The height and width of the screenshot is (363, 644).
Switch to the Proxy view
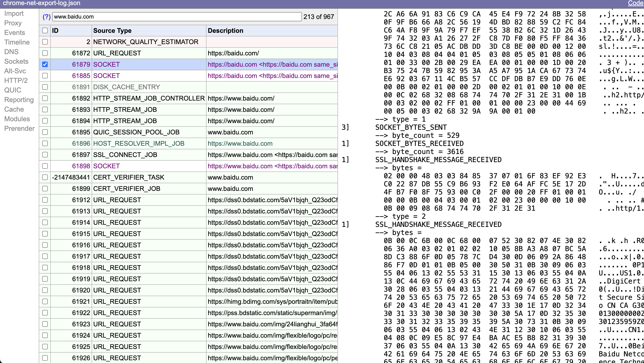click(13, 23)
